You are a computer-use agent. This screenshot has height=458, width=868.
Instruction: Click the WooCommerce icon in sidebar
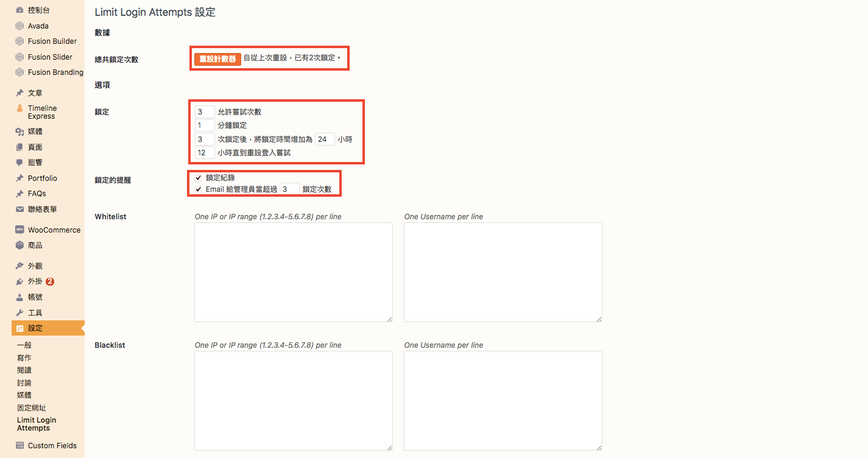point(19,230)
